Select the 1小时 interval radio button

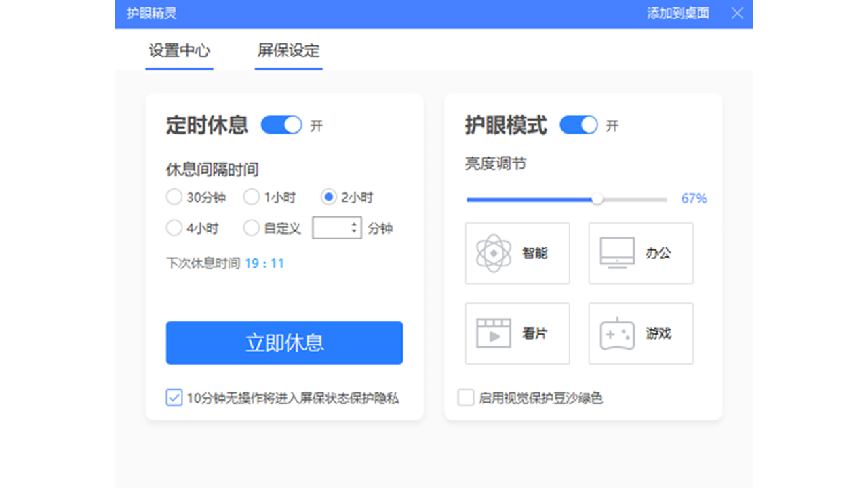point(252,197)
